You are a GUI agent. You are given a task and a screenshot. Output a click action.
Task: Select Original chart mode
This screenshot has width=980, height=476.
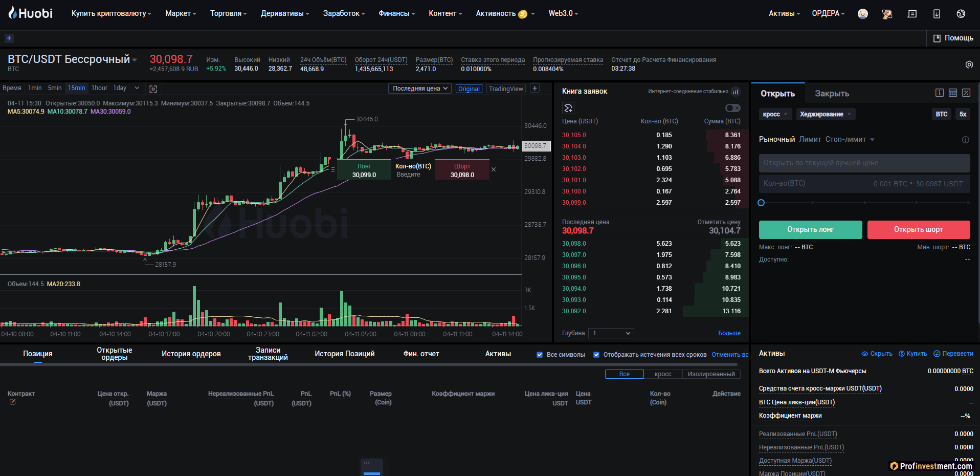coord(469,89)
